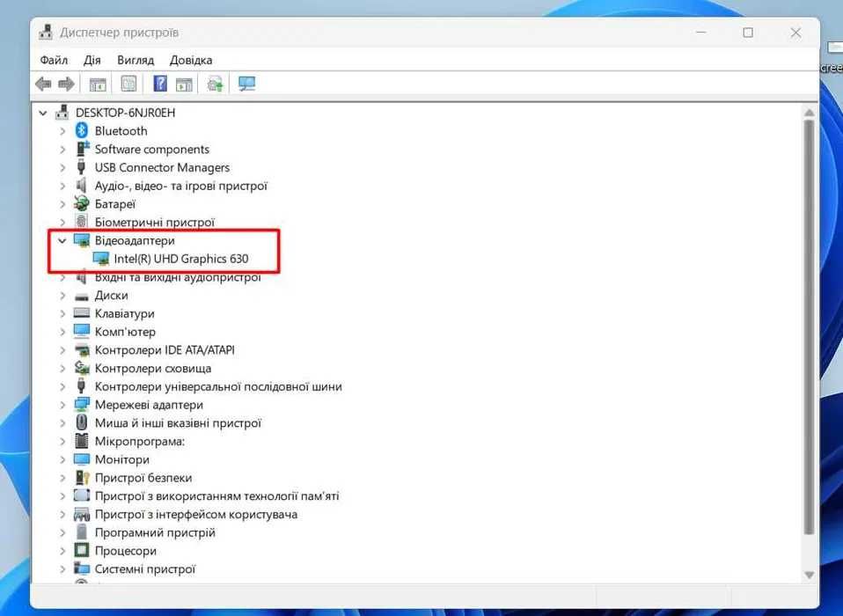This screenshot has height=616, width=843.
Task: Click the Scan for hardware changes icon
Action: (x=246, y=84)
